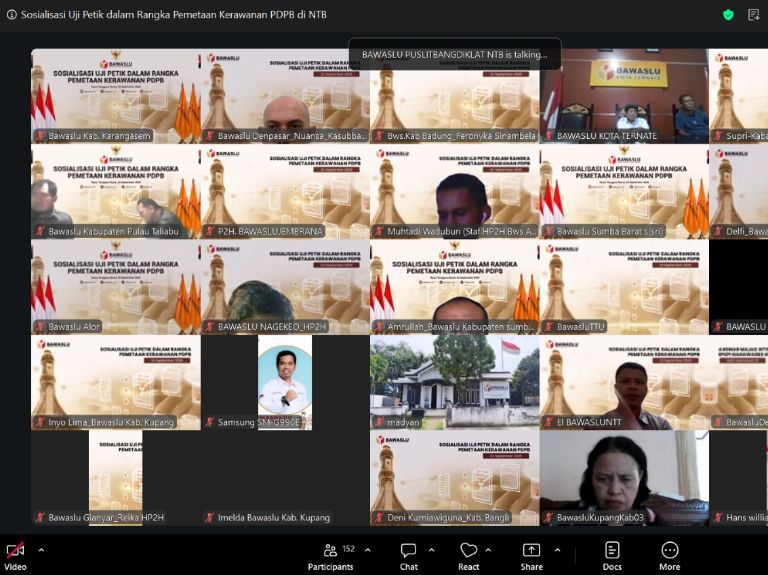Viewport: 768px width, 575px height.
Task: Open the Participants panel
Action: click(330, 556)
